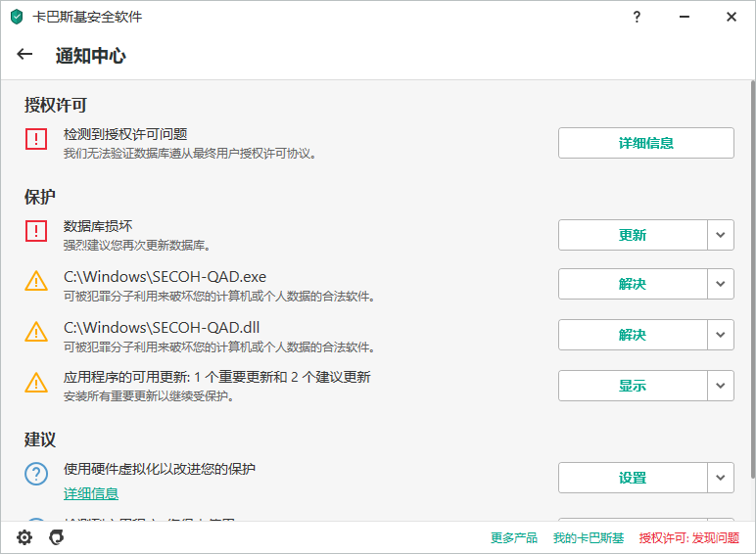Expand the dropdown next to 更新 button

click(721, 235)
